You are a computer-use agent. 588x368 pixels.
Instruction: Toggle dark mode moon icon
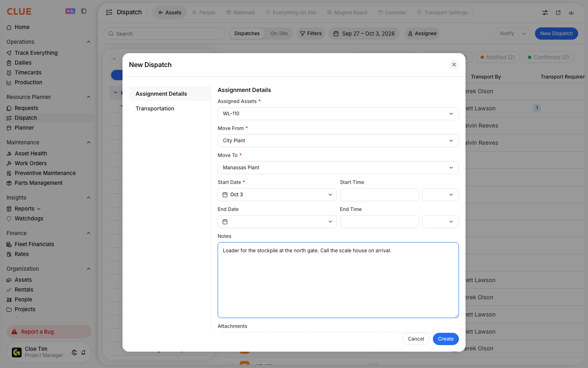point(74,352)
